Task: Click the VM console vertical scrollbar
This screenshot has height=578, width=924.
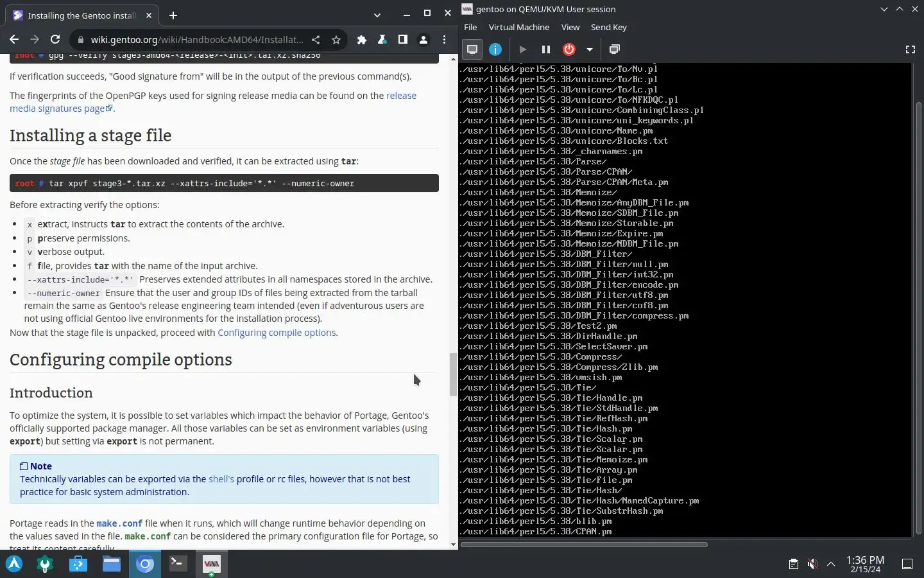Action: [918, 318]
